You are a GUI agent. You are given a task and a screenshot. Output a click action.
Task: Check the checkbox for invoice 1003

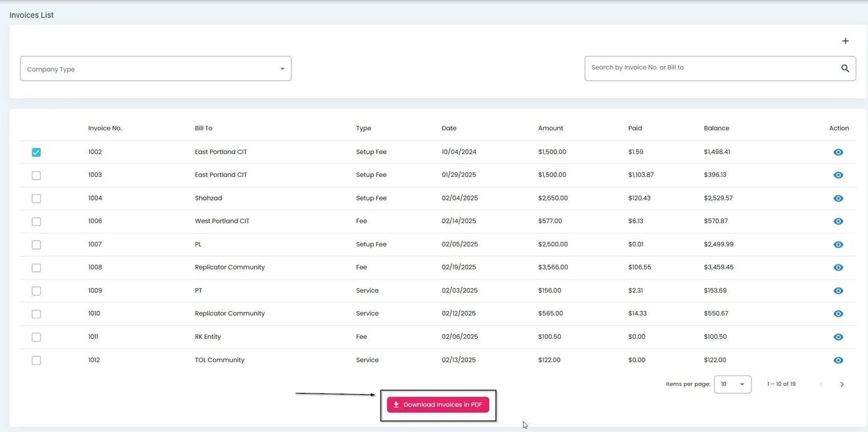pyautogui.click(x=35, y=174)
